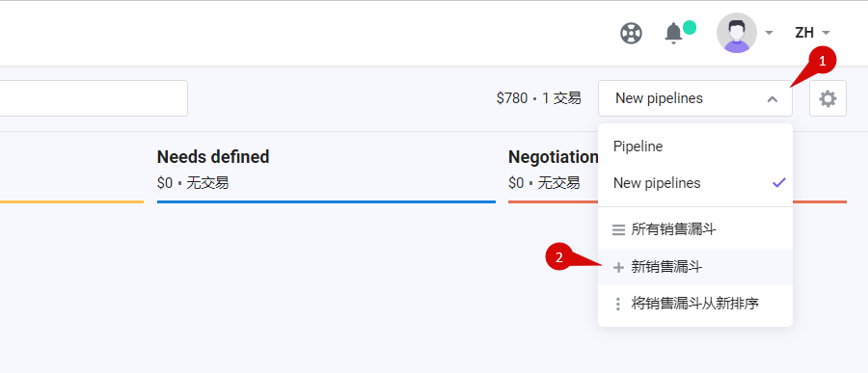This screenshot has height=373, width=868.
Task: Click into the search input field
Action: pos(93,98)
